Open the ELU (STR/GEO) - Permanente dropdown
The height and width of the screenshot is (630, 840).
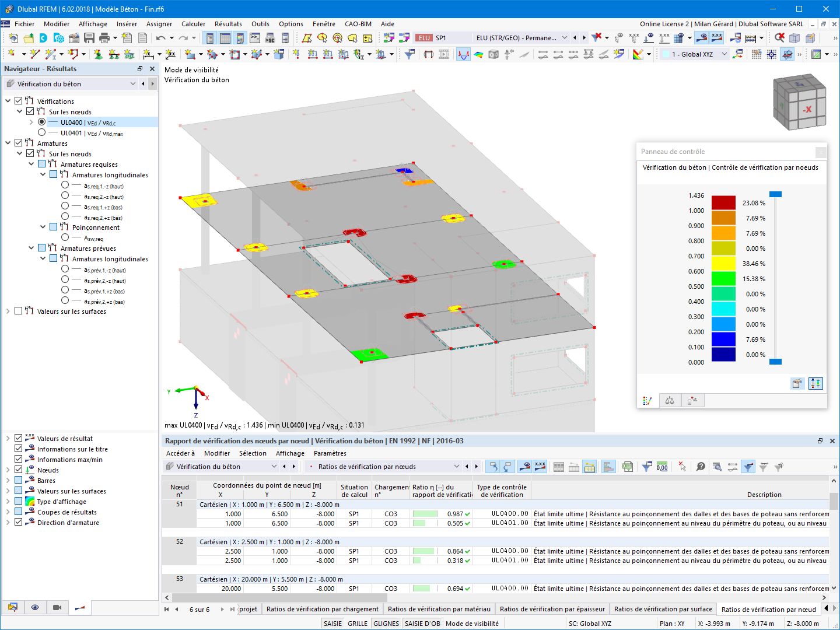click(x=565, y=37)
